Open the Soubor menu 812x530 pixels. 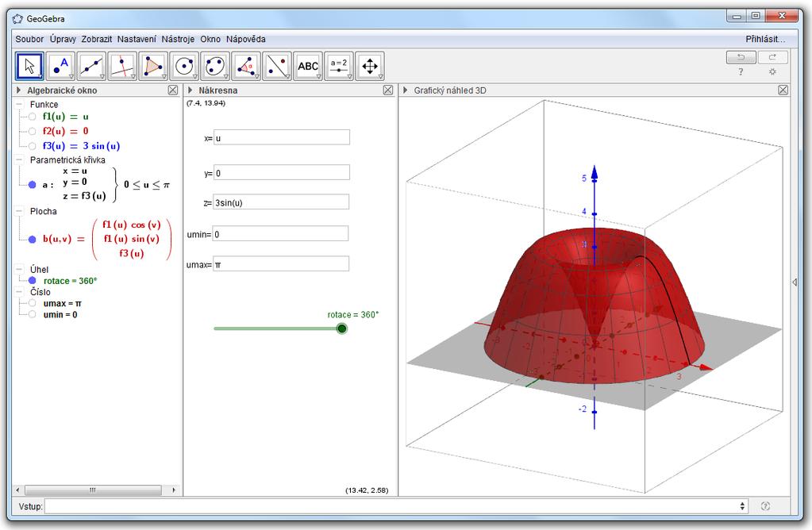pos(29,39)
